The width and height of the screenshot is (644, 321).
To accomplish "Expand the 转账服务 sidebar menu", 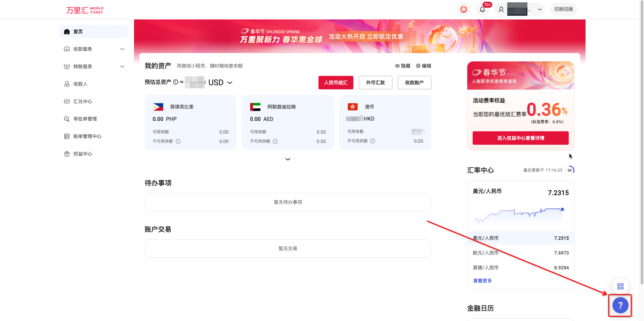I will (x=94, y=66).
